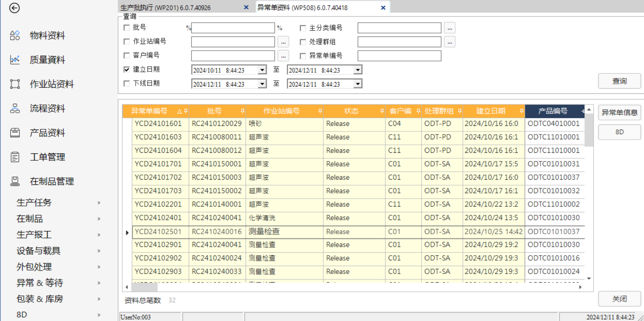Expand the 异常 & 等待 menu group
This screenshot has height=321, width=644.
click(99, 283)
